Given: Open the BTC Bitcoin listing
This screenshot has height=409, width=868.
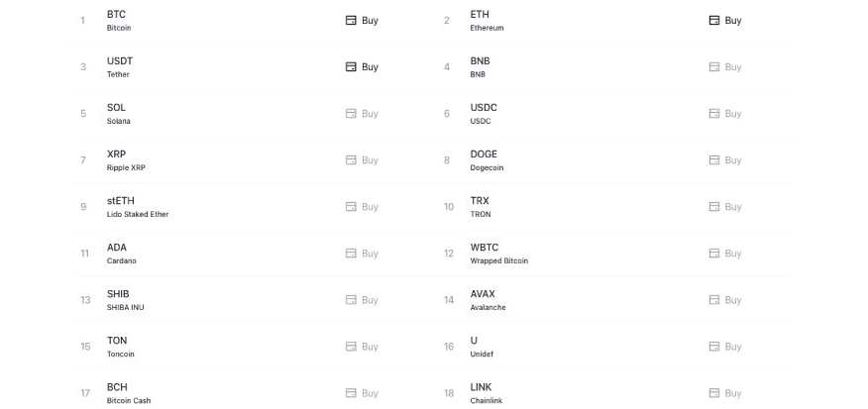Looking at the screenshot, I should coord(118,20).
